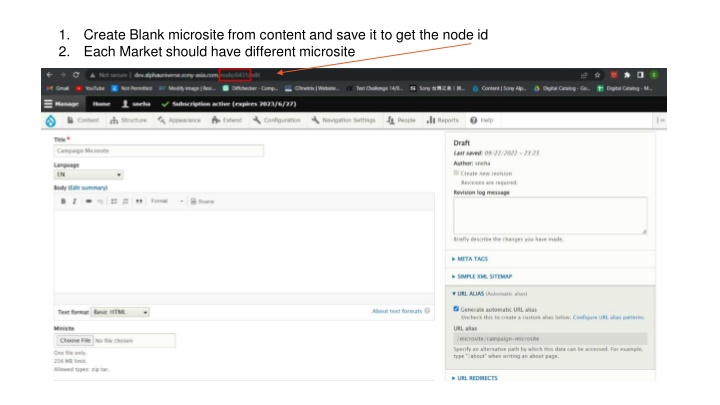This screenshot has height=405, width=720.
Task: Open the green profile avatar
Action: (x=654, y=75)
